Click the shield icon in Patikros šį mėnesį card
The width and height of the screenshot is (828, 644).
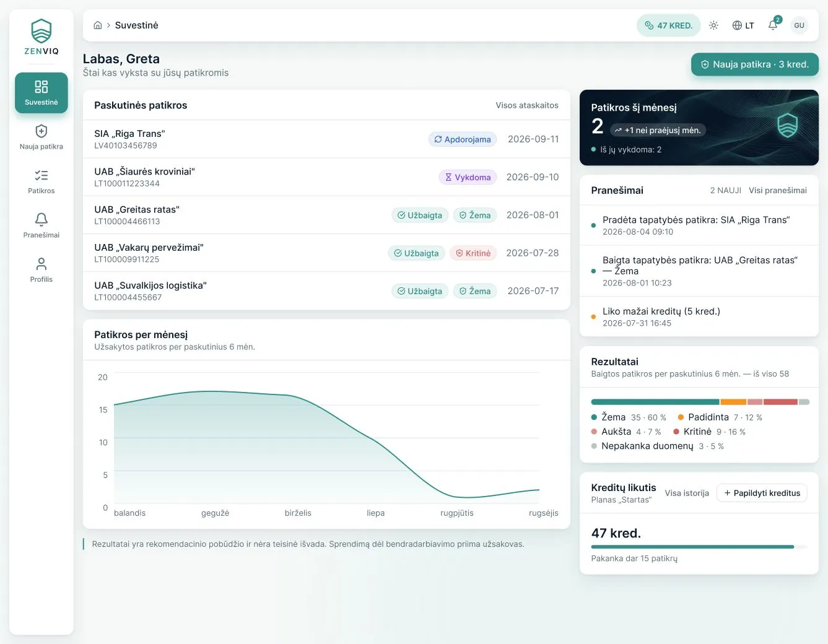coord(788,126)
